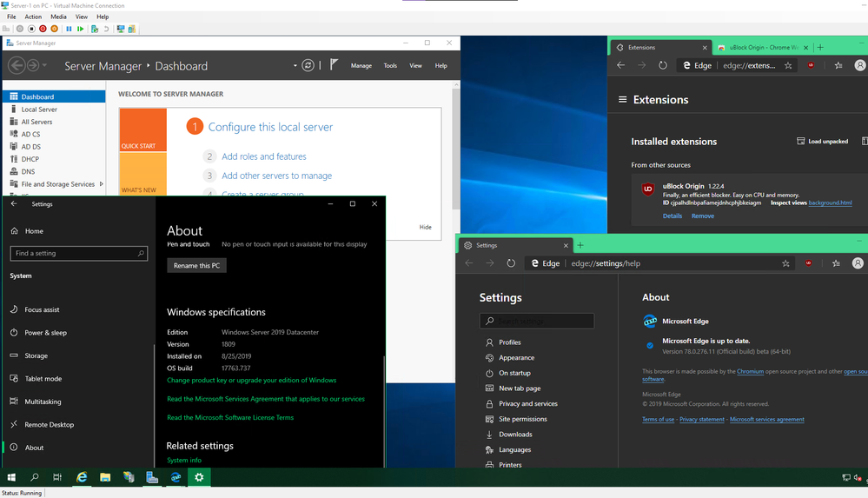Click Add other servers to manage link
The image size is (868, 498).
pos(277,176)
